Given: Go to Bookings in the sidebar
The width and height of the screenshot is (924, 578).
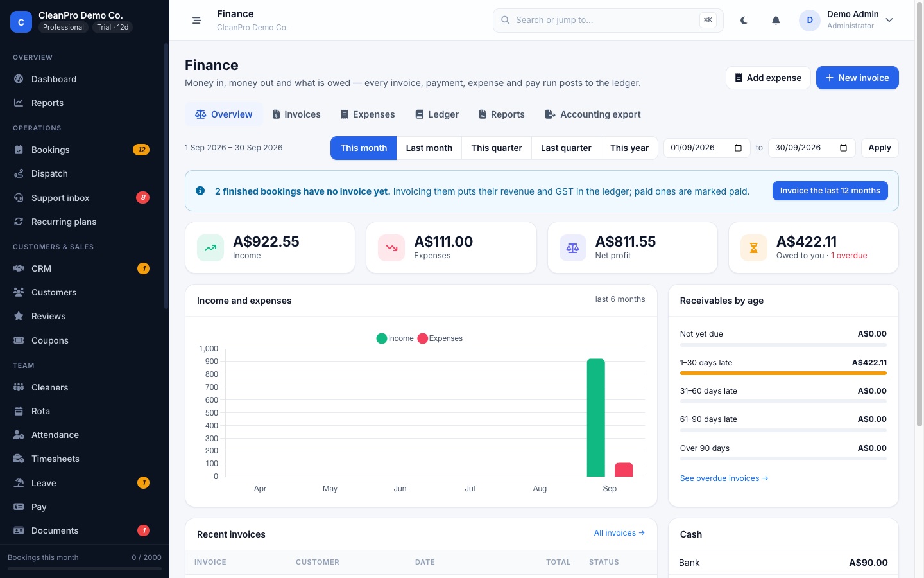Looking at the screenshot, I should [82, 150].
